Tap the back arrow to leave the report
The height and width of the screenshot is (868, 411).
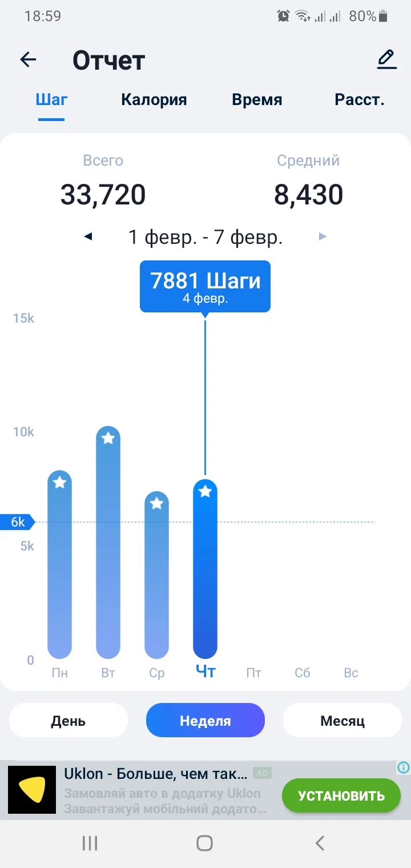click(27, 59)
